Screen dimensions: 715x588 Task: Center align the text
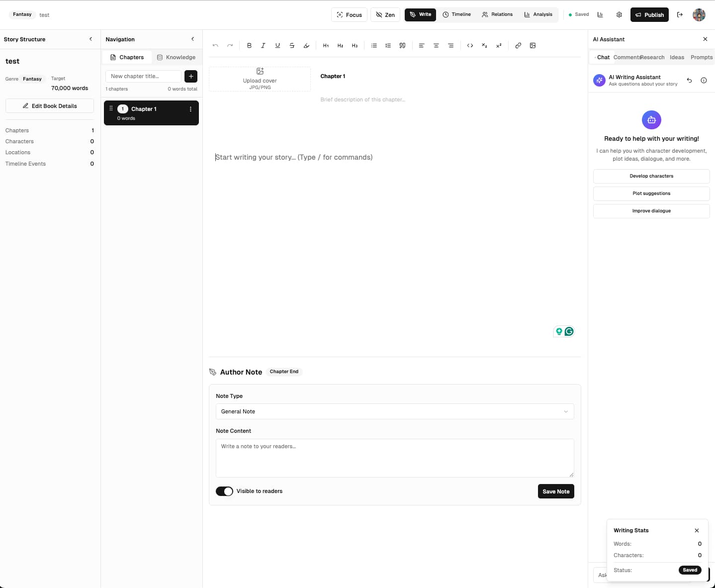(436, 45)
